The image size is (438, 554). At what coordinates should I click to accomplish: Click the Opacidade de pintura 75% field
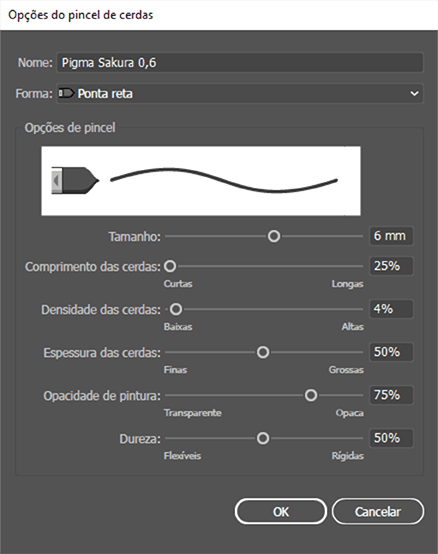point(391,395)
